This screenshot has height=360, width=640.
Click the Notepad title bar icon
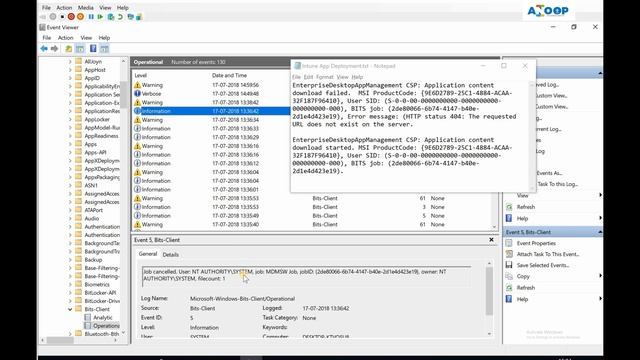[298, 66]
